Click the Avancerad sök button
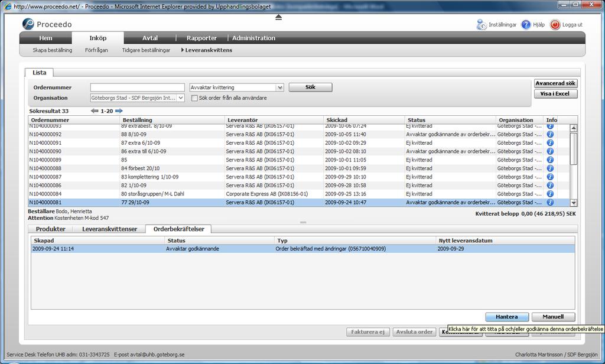Screen dimensions: 605x364 [555, 83]
